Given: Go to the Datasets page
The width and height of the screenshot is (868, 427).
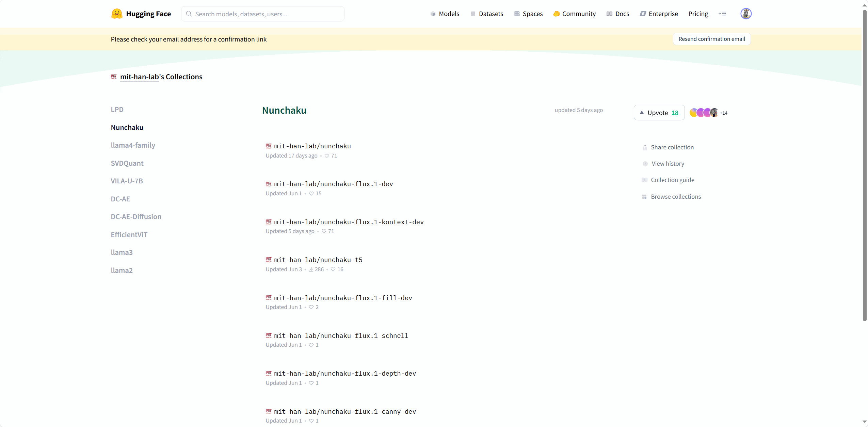Looking at the screenshot, I should click(x=487, y=14).
